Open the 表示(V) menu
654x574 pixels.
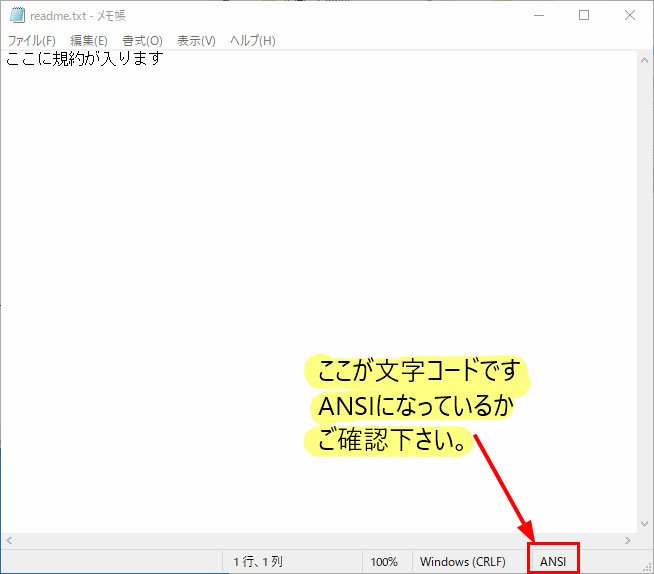click(196, 40)
